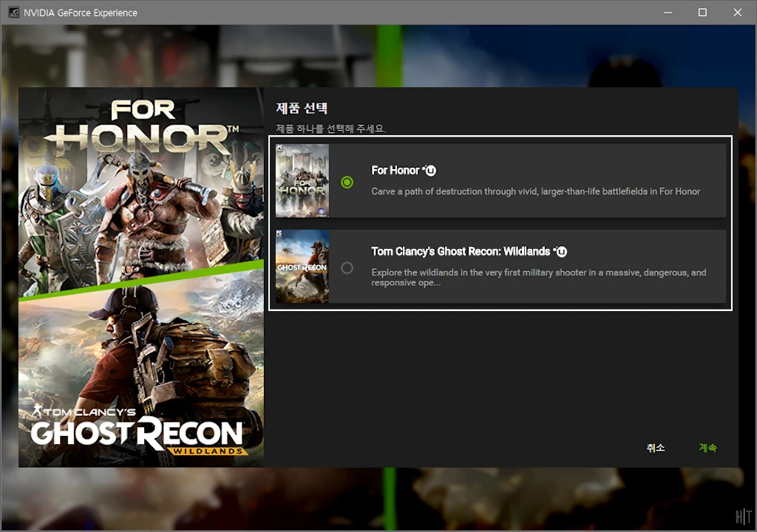Click the "Carve a path of destruction" description

[535, 191]
